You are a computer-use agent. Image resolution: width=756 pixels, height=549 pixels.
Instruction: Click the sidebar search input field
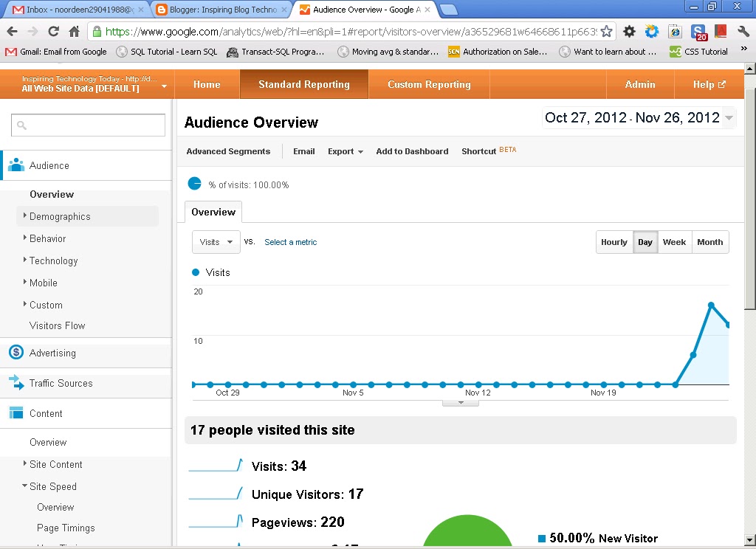(x=89, y=125)
